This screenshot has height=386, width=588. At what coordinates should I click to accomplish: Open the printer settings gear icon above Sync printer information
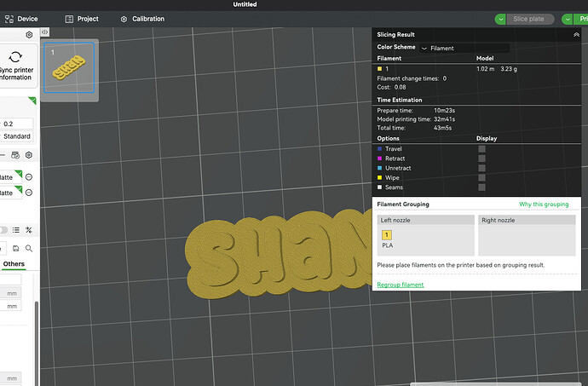click(x=29, y=35)
